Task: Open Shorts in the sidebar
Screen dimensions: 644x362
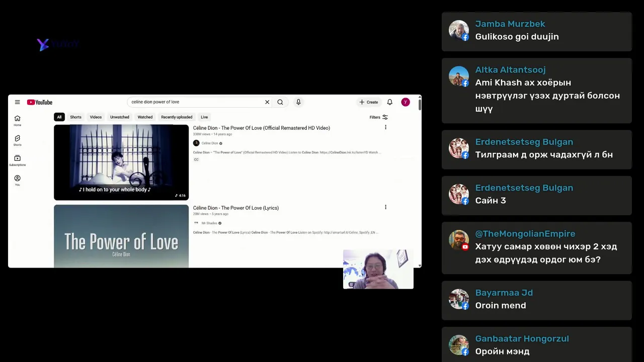Action: point(17,140)
